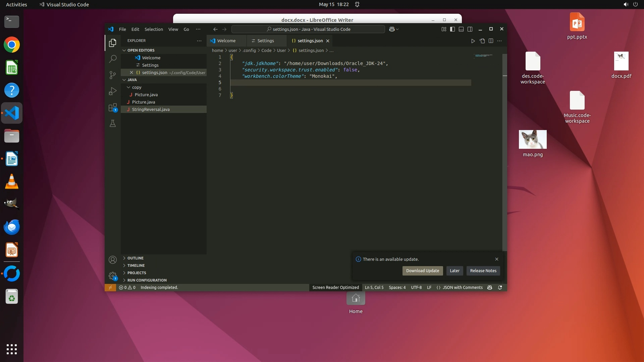Open the Source Control view
Image resolution: width=644 pixels, height=362 pixels.
tap(113, 75)
